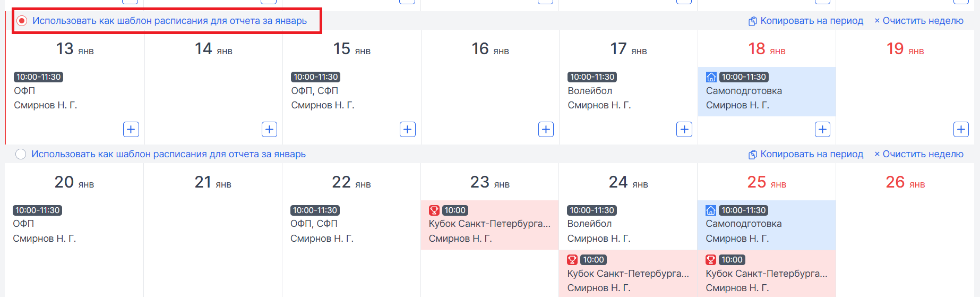The image size is (980, 297).
Task: Click trophy icon on 23 янв event
Action: (x=434, y=210)
